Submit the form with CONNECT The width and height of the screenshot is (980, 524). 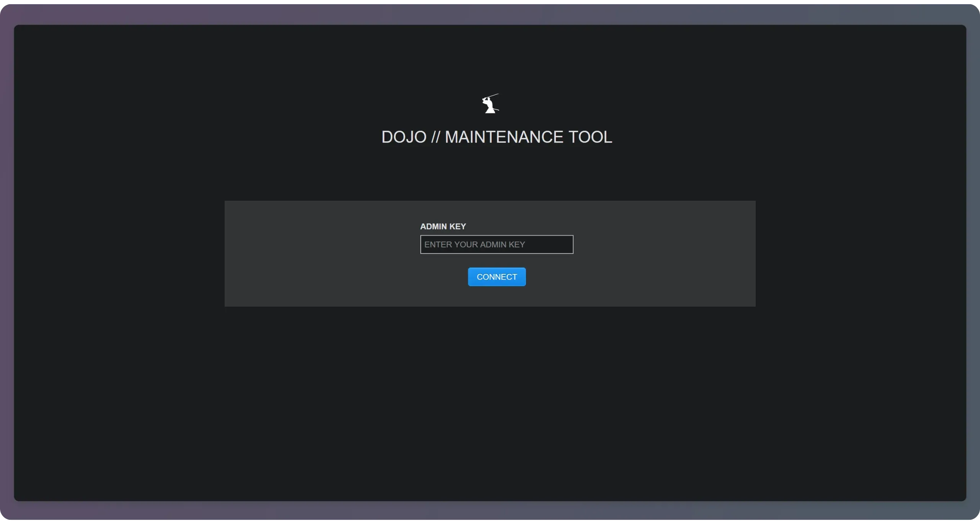coord(497,277)
